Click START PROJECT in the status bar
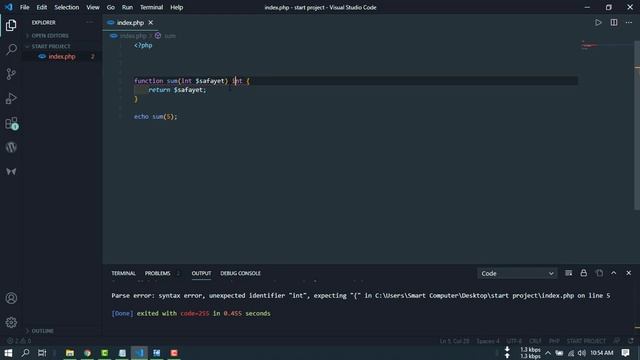The height and width of the screenshot is (360, 640). 586,341
